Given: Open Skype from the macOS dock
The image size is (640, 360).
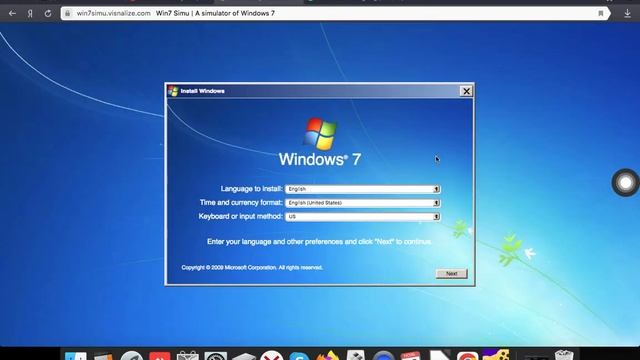Looking at the screenshot, I should pos(299,356).
